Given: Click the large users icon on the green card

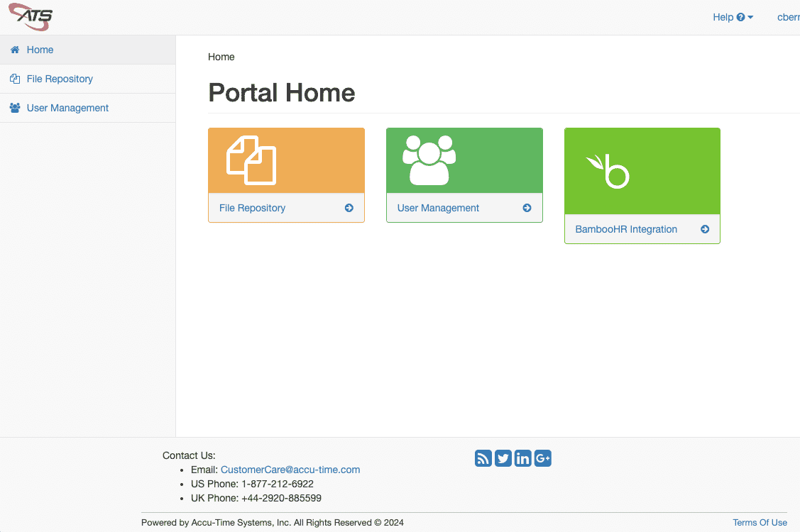Looking at the screenshot, I should click(x=429, y=160).
